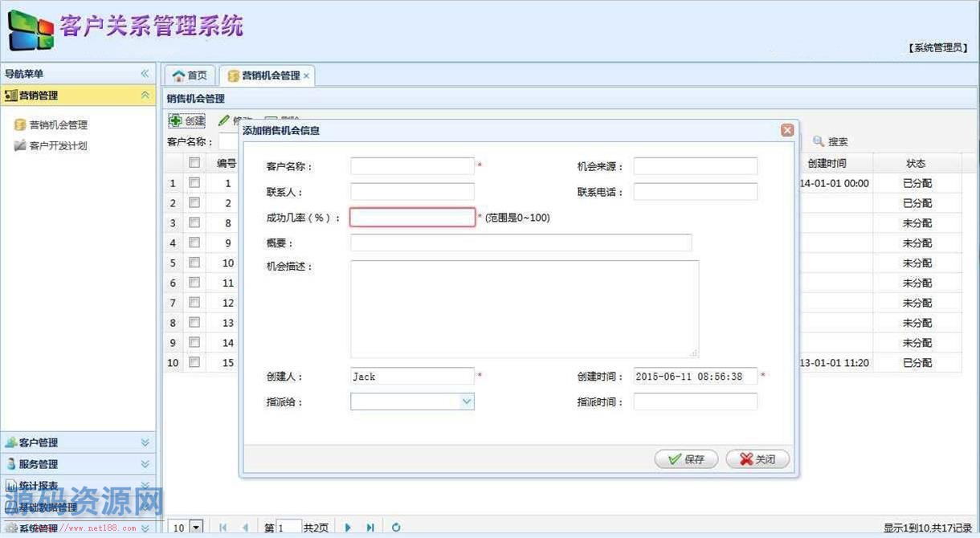The height and width of the screenshot is (538, 980).
Task: Click the 关闭 close button in dialog
Action: point(757,459)
